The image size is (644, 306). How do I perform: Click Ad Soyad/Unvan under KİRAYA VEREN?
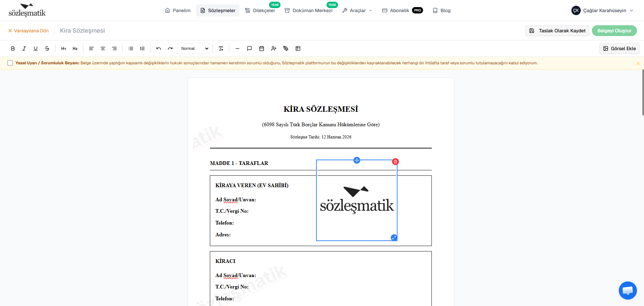(236, 200)
